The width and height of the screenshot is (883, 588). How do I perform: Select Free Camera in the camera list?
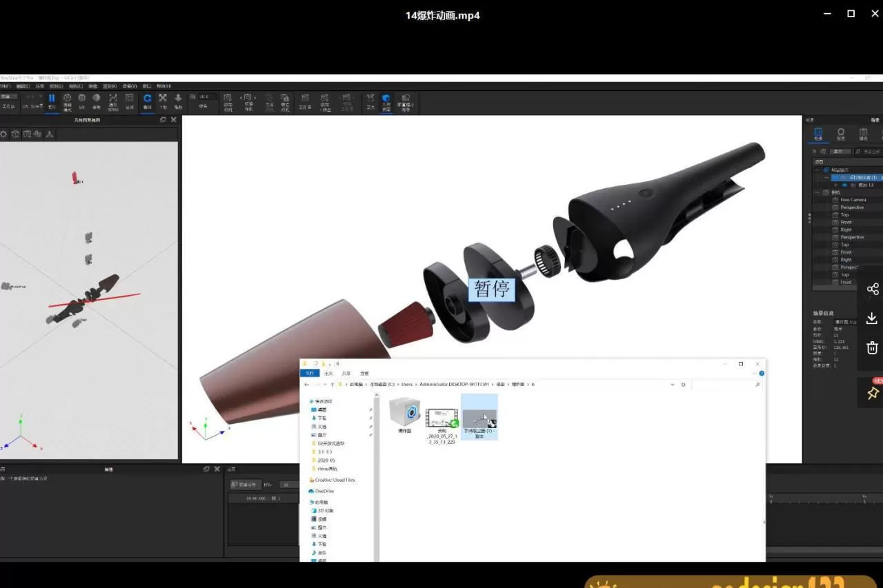pyautogui.click(x=853, y=200)
